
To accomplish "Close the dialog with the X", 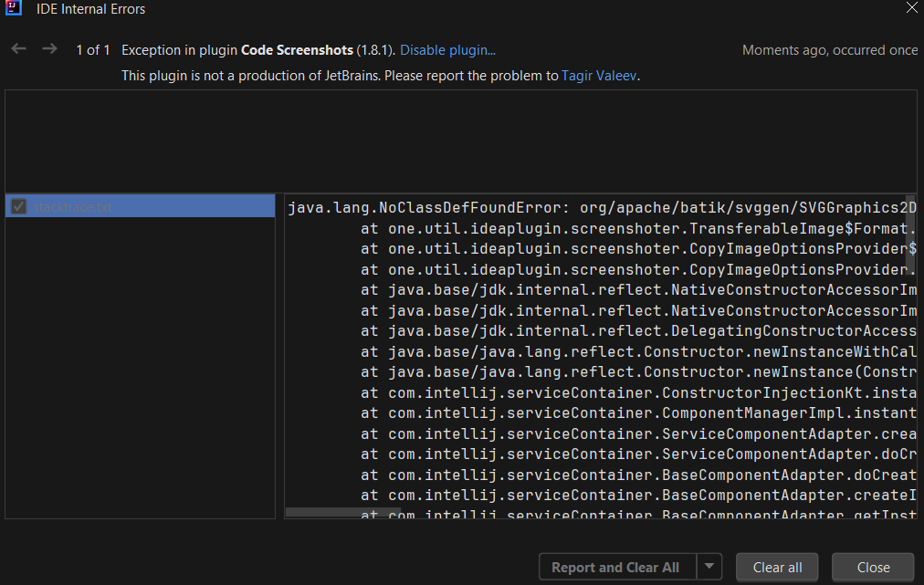I will pos(911,8).
